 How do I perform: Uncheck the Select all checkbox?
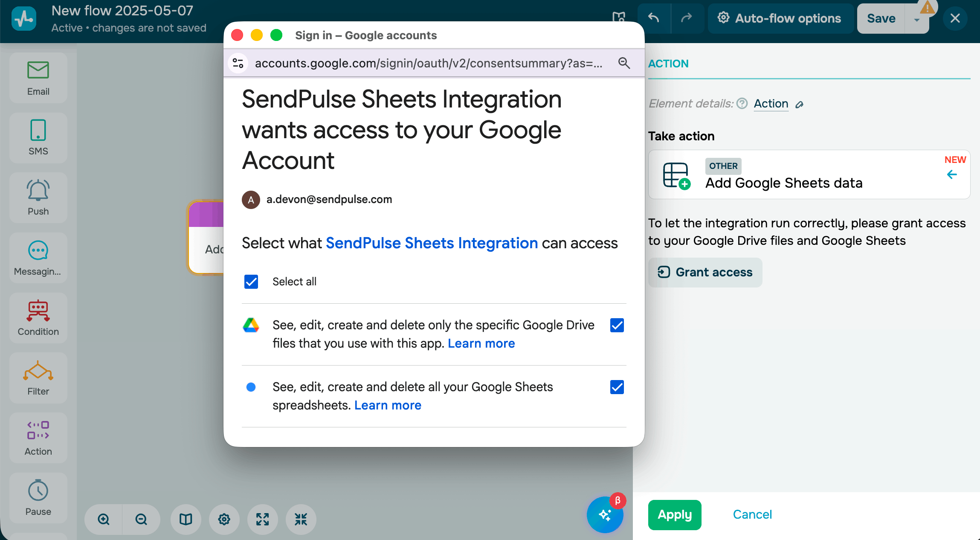[x=251, y=282]
